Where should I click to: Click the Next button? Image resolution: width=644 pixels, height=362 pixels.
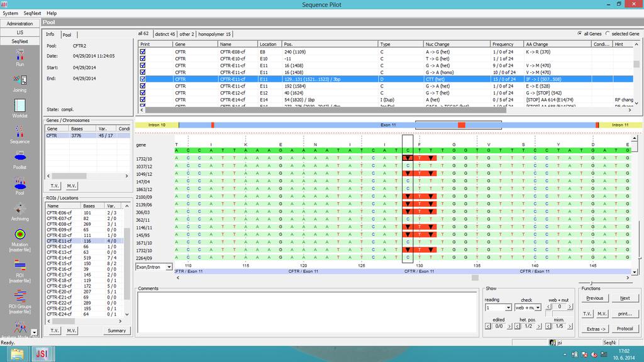(x=625, y=298)
